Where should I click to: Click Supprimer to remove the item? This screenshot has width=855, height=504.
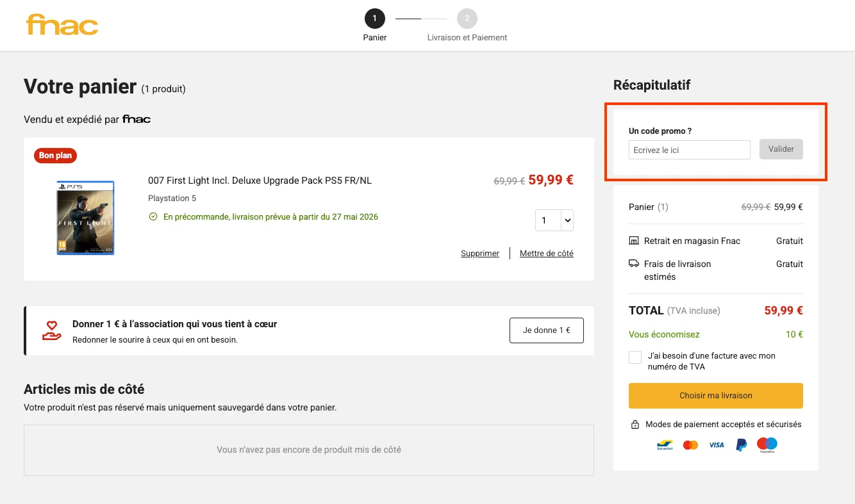point(479,254)
